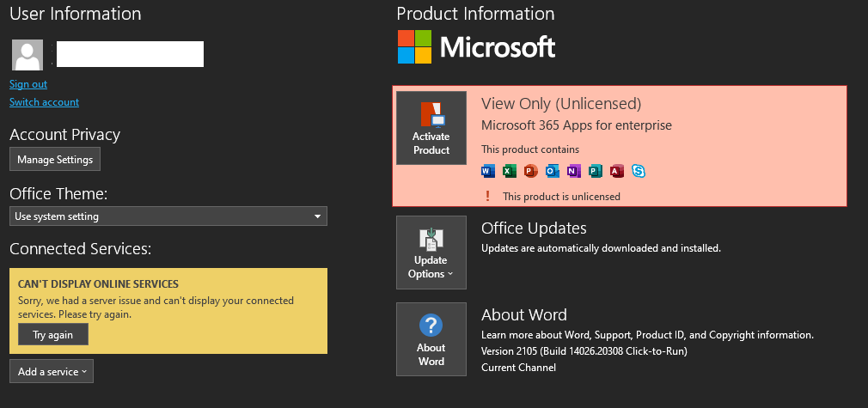Viewport: 868px width, 408px height.
Task: Click the 'About Word' heading text
Action: coord(524,314)
